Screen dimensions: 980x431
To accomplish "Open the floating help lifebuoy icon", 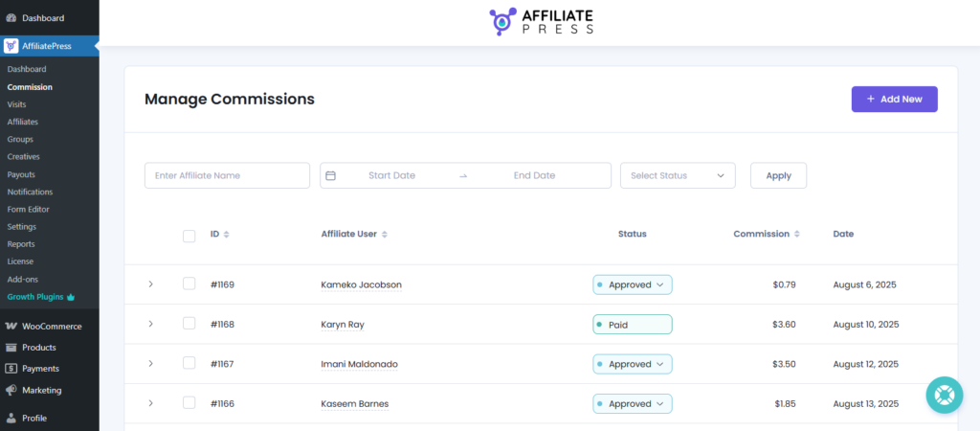I will pos(944,395).
